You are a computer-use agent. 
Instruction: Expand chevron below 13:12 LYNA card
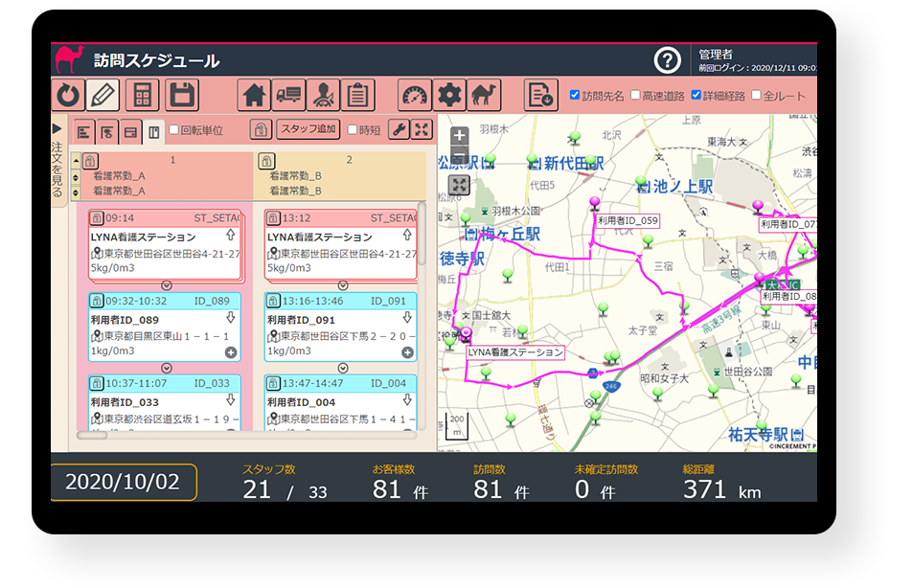(343, 285)
